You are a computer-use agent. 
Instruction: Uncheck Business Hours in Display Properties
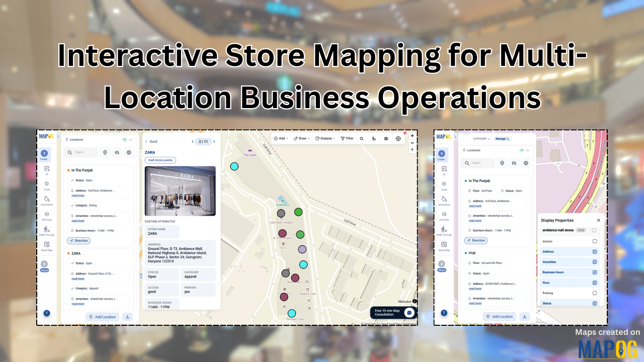tap(595, 272)
